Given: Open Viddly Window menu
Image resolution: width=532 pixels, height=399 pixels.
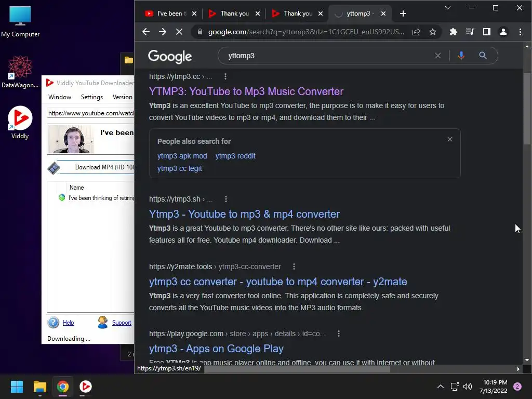Looking at the screenshot, I should click(60, 97).
